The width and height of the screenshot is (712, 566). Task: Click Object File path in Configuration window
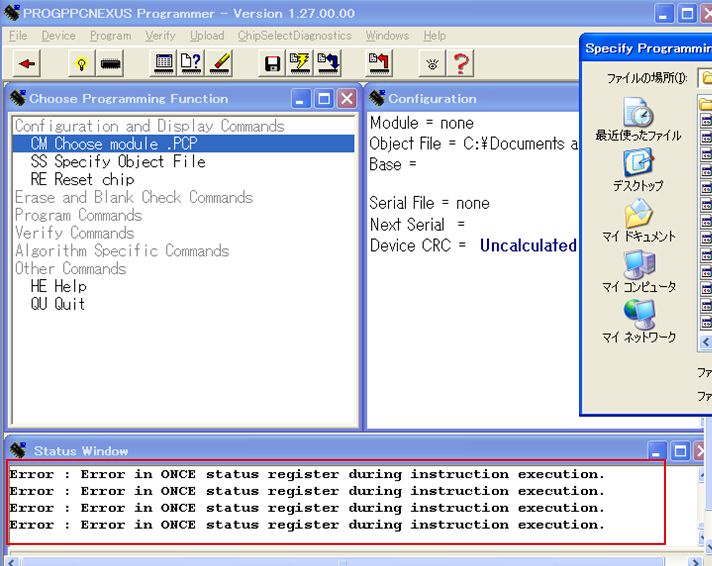[x=474, y=144]
